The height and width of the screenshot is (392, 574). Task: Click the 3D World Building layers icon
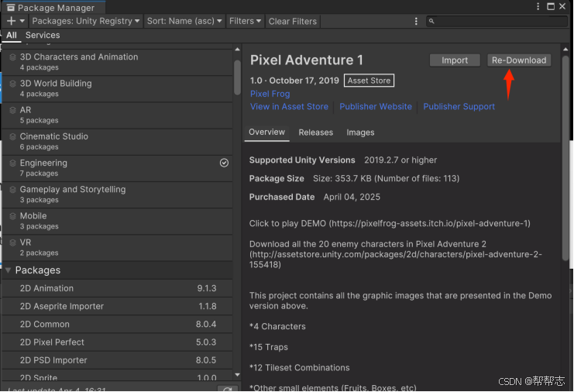coord(12,84)
